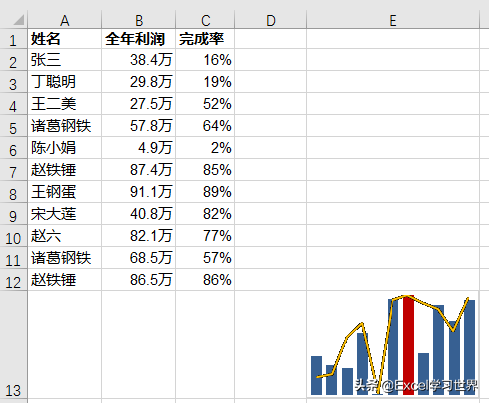Viewport: 489px width, 403px height.
Task: Click the first blue bar in sparkline chart
Action: 316,375
